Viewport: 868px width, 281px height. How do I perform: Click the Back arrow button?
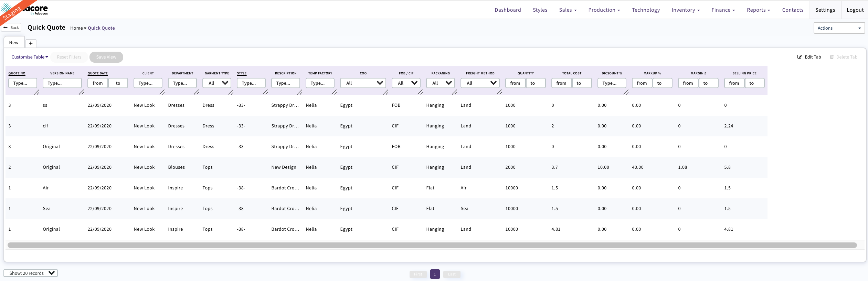11,28
